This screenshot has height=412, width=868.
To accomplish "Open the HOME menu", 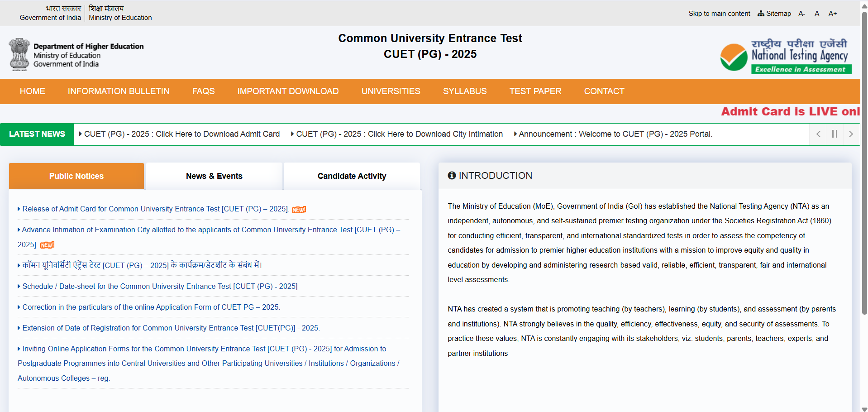I will [33, 91].
